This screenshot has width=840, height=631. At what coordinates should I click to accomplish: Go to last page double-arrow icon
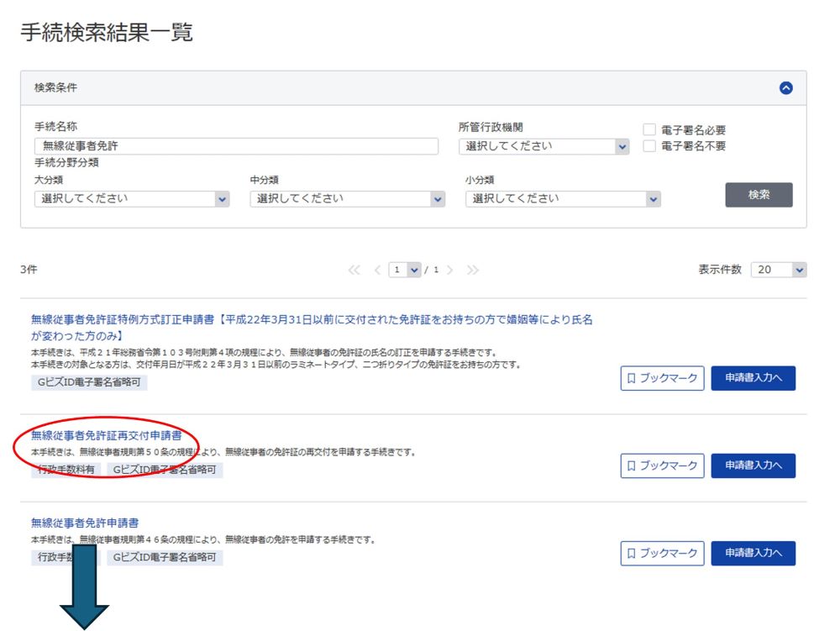[x=473, y=270]
